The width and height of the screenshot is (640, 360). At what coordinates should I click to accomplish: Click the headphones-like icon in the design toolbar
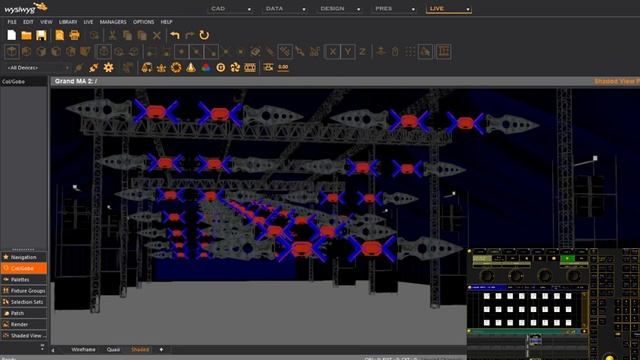pos(147,68)
